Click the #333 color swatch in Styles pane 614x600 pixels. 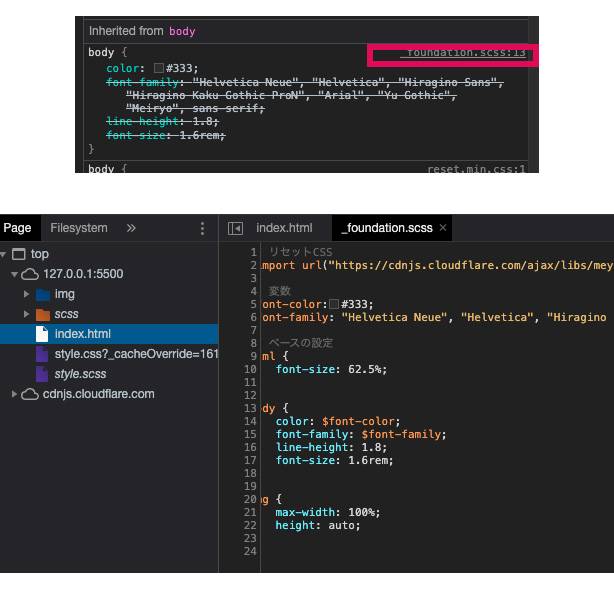[159, 68]
